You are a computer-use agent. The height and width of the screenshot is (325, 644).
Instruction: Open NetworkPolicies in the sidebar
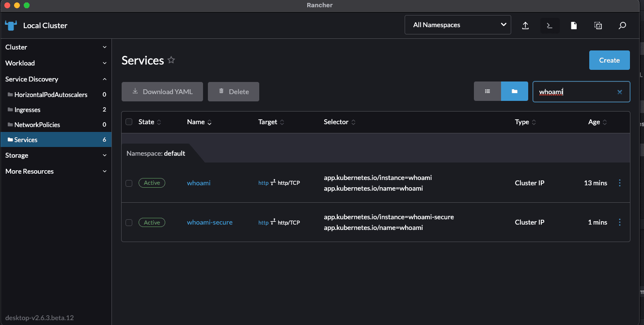point(37,125)
